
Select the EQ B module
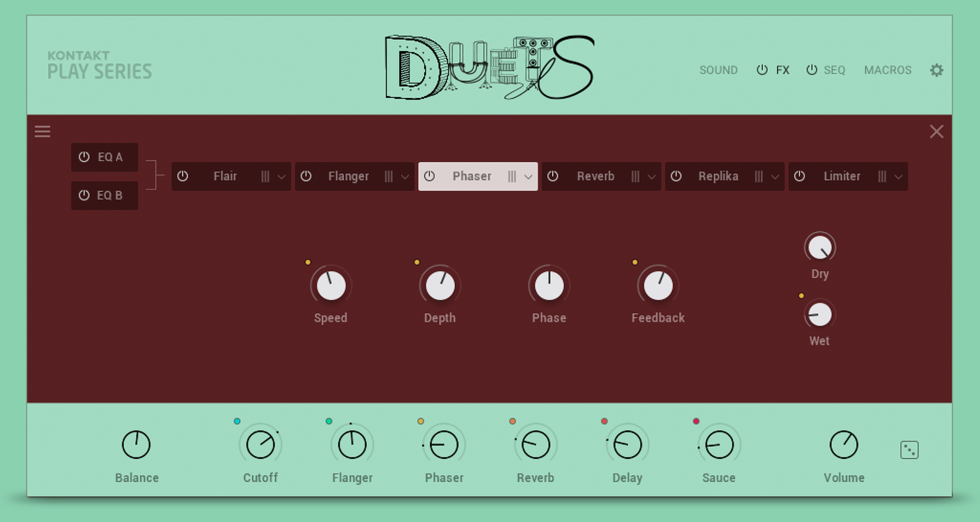point(104,195)
